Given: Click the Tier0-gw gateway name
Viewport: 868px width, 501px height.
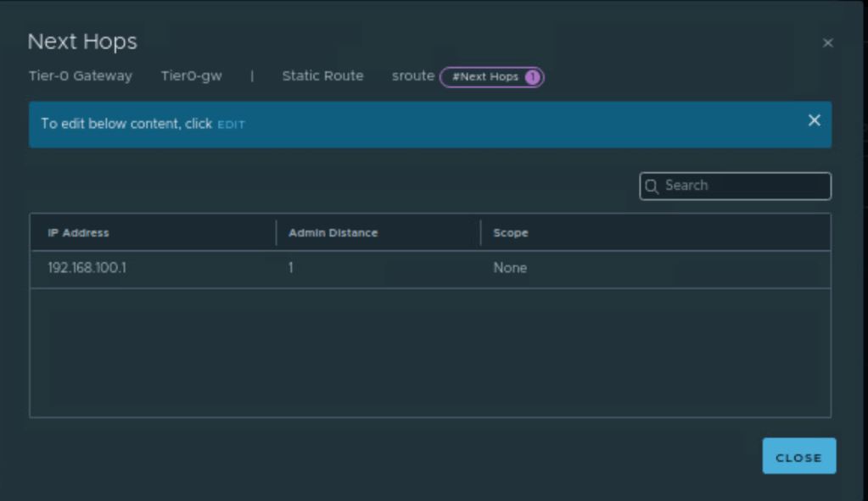Looking at the screenshot, I should pyautogui.click(x=191, y=76).
